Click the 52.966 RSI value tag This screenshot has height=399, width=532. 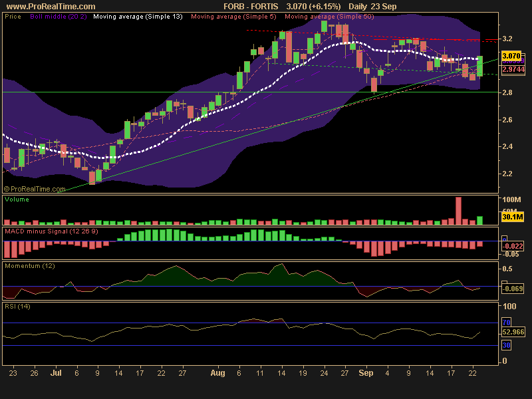point(513,332)
